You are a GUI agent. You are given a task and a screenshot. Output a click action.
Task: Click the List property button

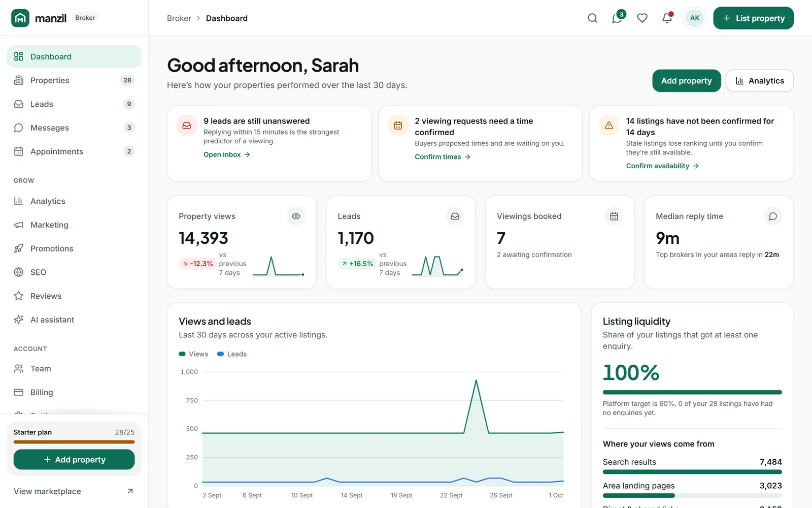753,18
